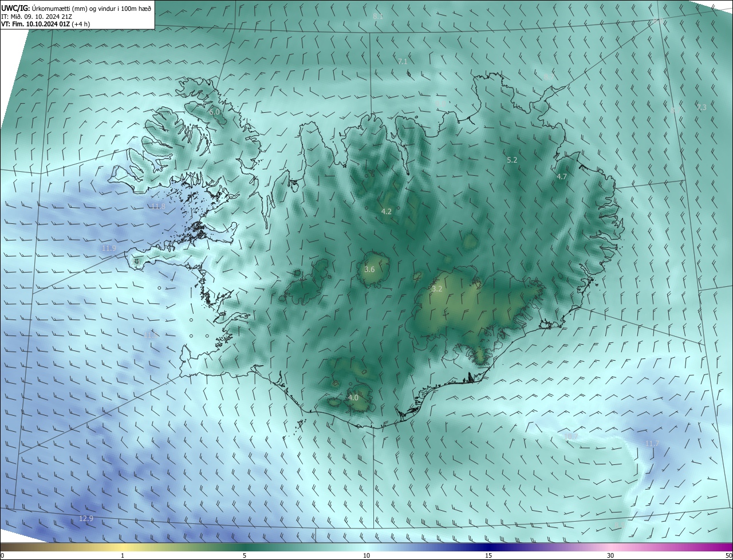Click the valid time "VT: Fim. 10.10.2024 01Z"
Viewport: 733px width, 560px height.
click(36, 24)
